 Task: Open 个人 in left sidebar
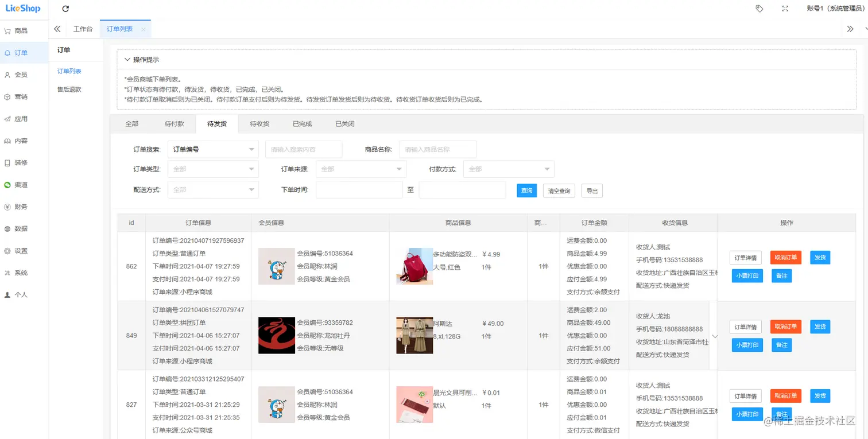coord(24,294)
